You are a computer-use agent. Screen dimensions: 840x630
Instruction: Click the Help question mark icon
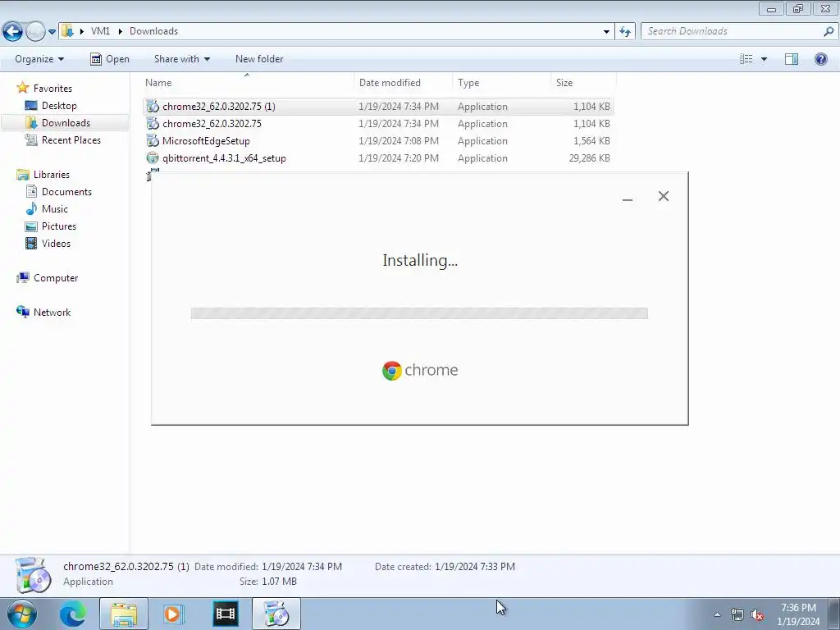point(820,59)
